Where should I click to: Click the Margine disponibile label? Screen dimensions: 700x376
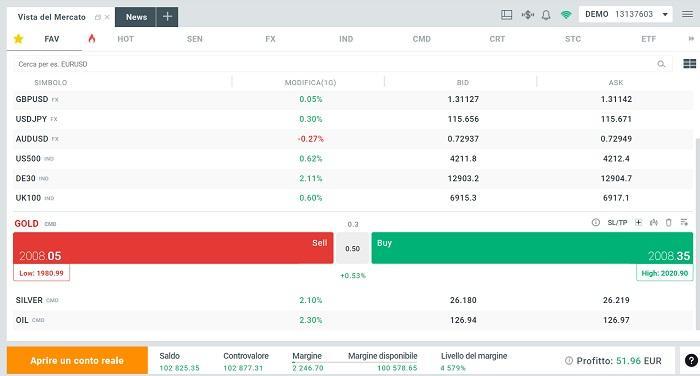pos(383,356)
